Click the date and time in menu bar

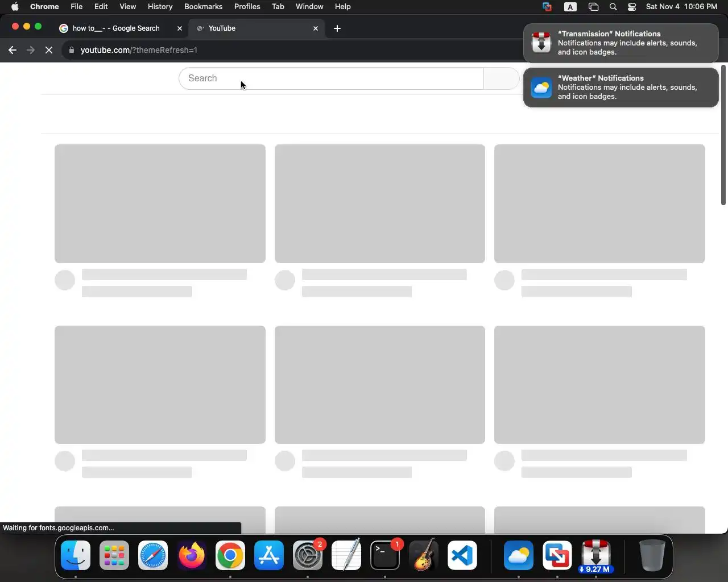682,7
